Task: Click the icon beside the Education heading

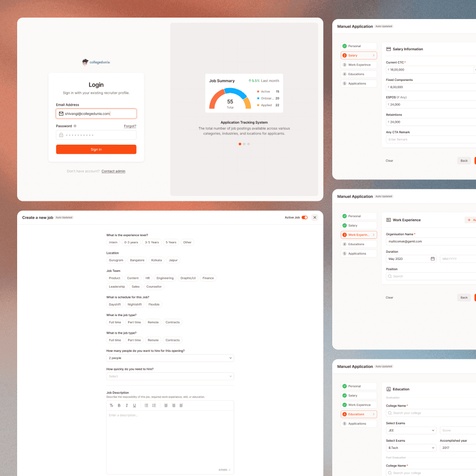Action: pos(388,389)
